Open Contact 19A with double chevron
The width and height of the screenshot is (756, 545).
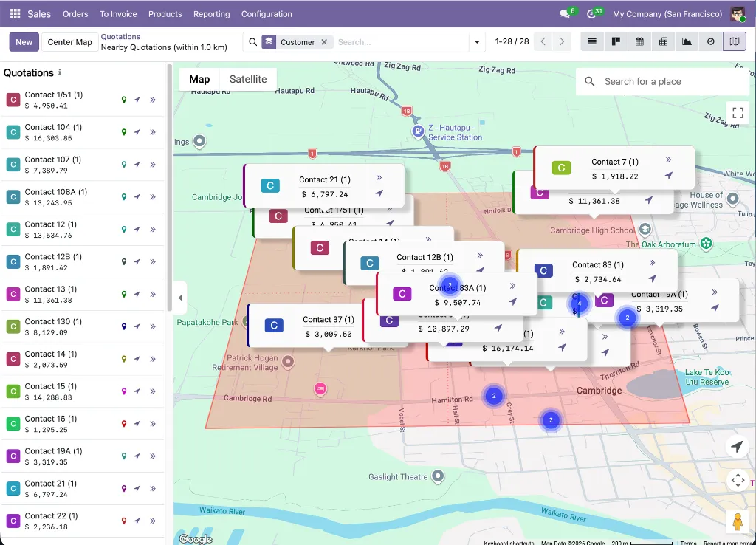pos(152,456)
